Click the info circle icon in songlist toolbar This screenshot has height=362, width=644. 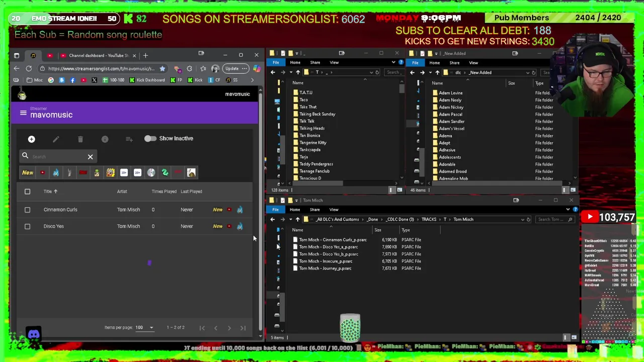coord(105,139)
